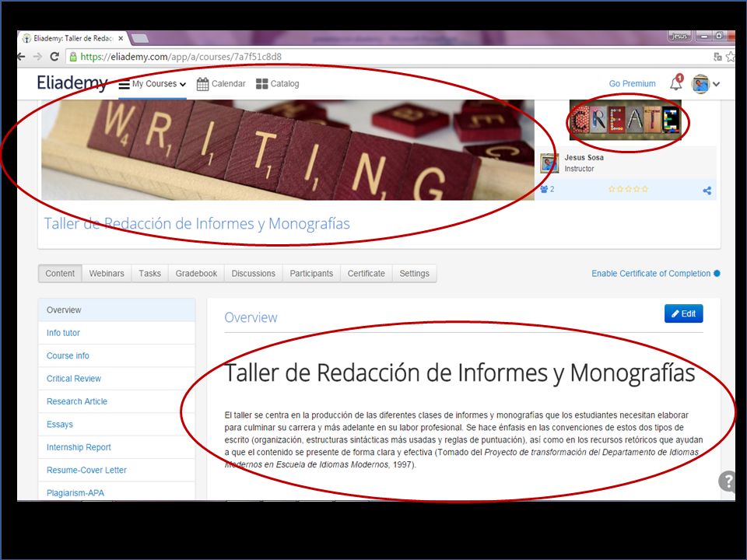This screenshot has height=560, width=747.
Task: Switch to the Webinars tab
Action: tap(107, 273)
